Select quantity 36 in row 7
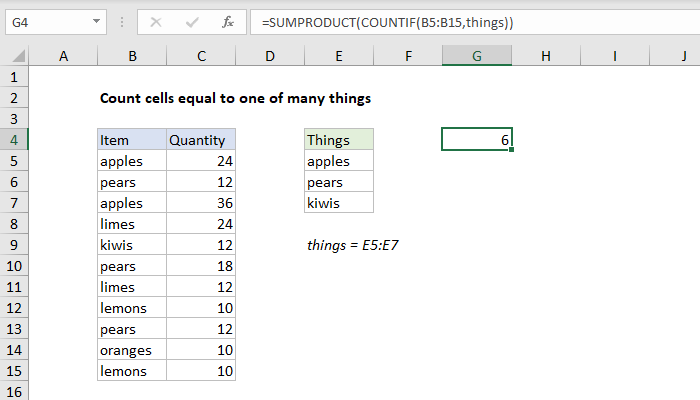This screenshot has height=400, width=700. click(201, 203)
